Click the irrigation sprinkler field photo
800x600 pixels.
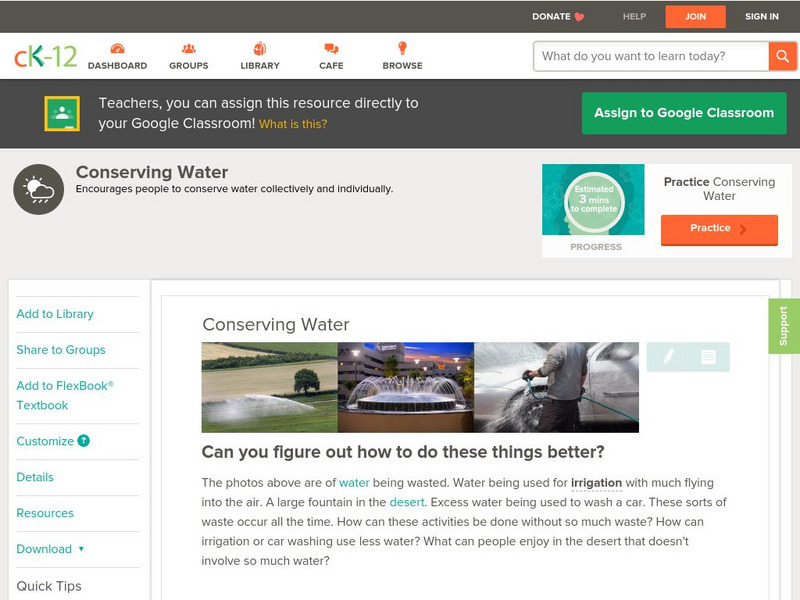[269, 387]
